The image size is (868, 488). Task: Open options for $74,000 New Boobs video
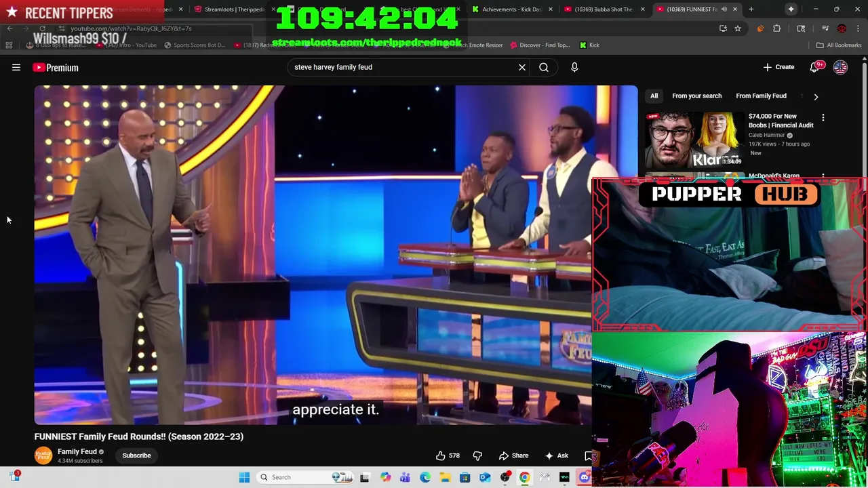coord(823,117)
